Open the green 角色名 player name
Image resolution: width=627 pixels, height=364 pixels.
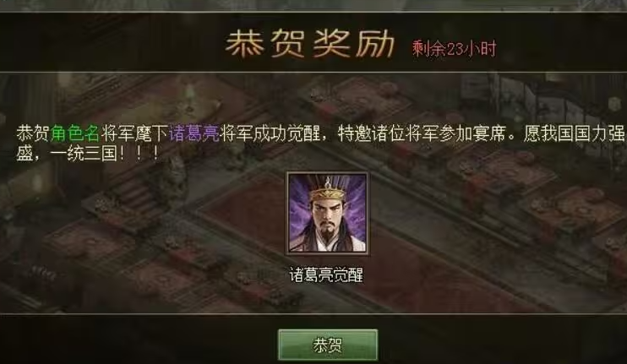tap(74, 133)
